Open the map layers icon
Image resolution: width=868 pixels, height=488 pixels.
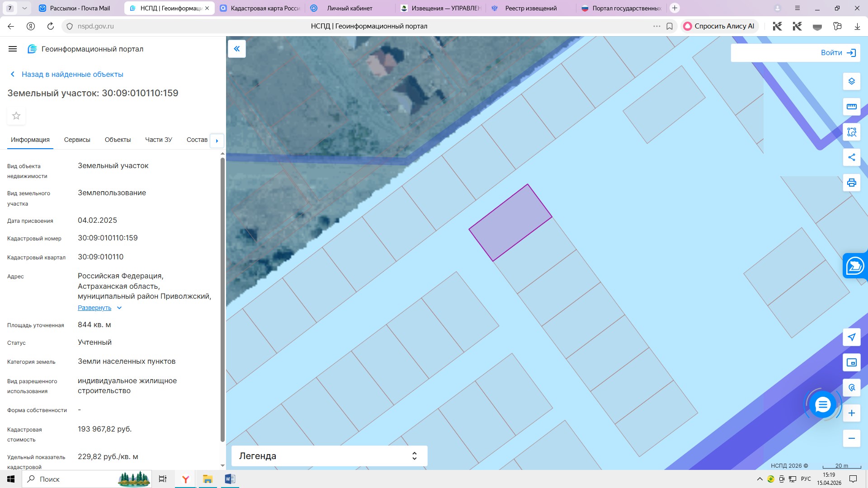(851, 81)
